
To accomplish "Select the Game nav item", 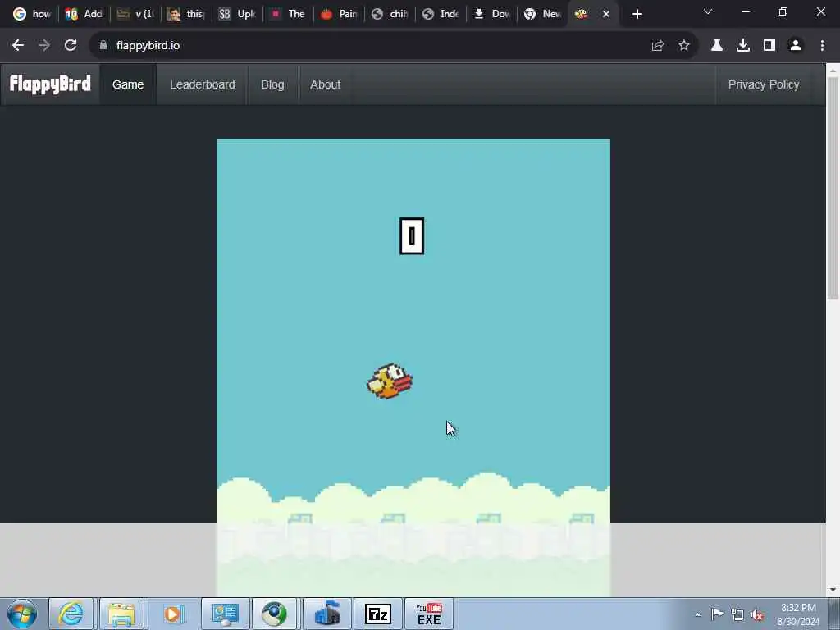I will [x=128, y=84].
